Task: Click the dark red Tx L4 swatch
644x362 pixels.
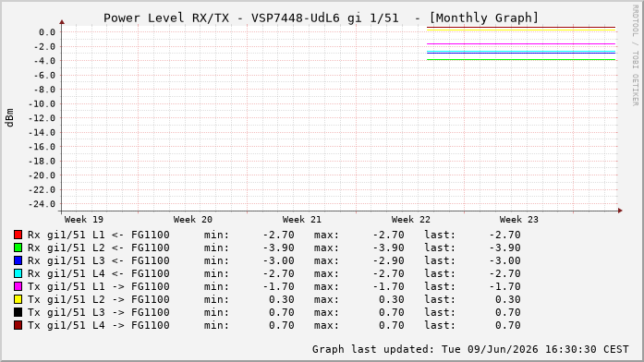Action: tap(18, 325)
